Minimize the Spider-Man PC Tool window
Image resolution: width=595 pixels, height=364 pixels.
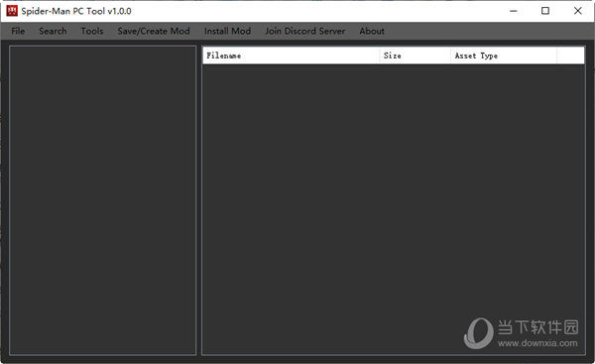point(514,11)
